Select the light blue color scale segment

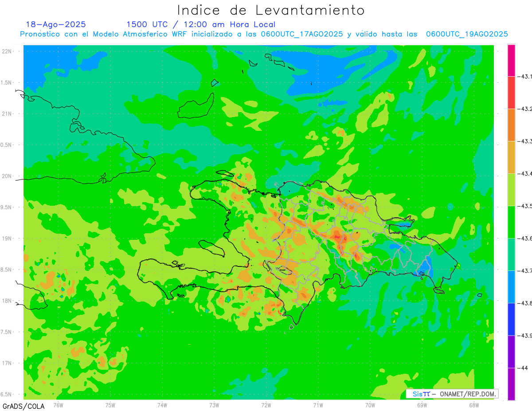click(x=511, y=286)
